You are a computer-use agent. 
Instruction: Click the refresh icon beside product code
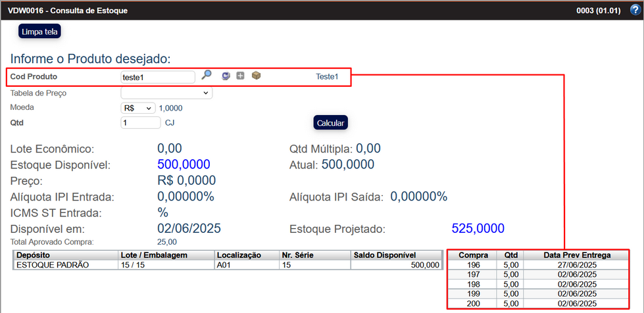(x=226, y=76)
